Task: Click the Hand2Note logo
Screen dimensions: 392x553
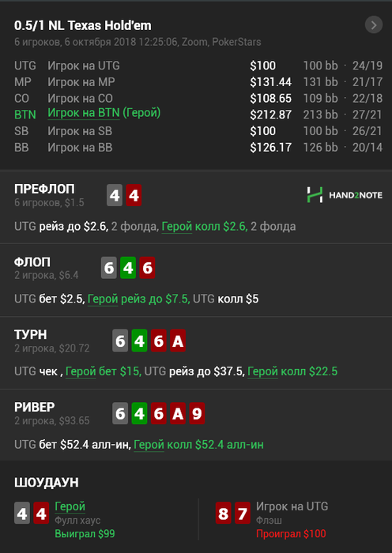Action: pos(345,194)
